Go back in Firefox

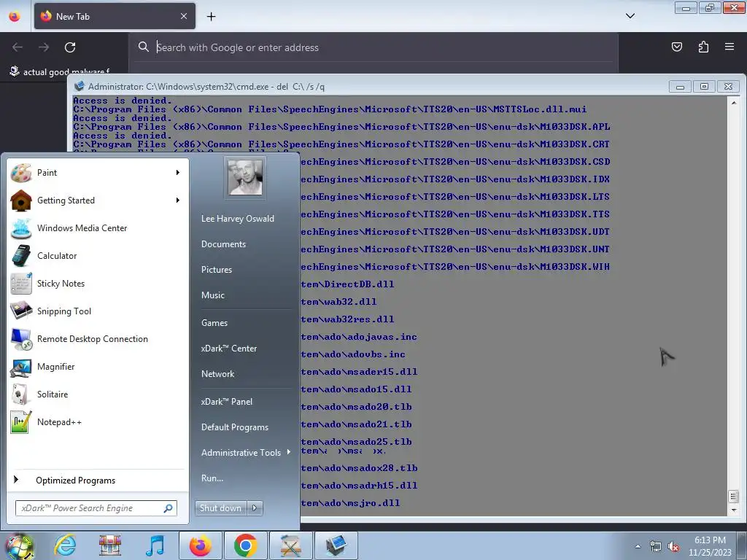[x=18, y=47]
